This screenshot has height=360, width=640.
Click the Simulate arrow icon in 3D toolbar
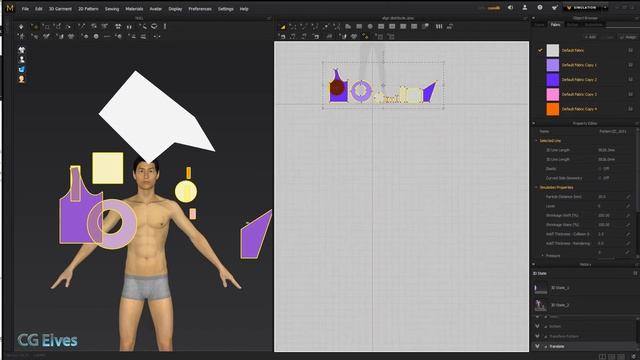pyautogui.click(x=21, y=27)
